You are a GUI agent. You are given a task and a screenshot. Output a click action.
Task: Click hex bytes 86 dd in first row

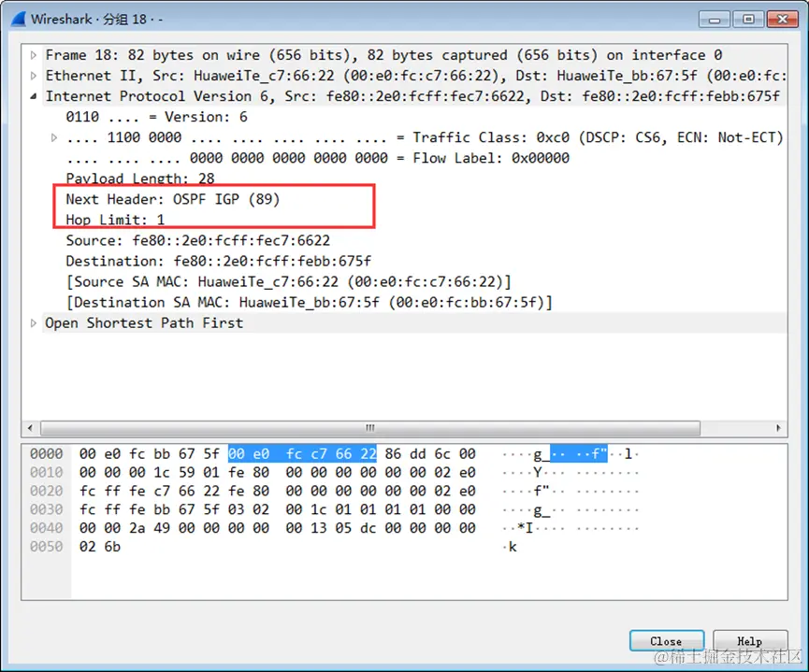[406, 454]
